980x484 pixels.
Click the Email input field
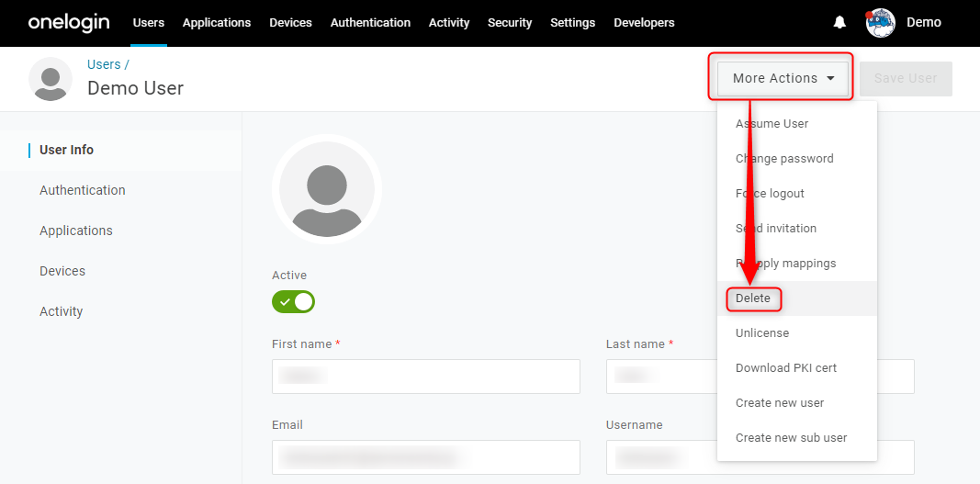(425, 457)
